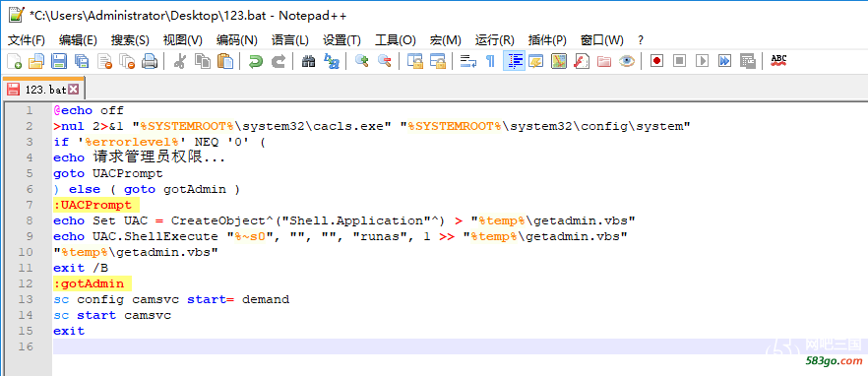This screenshot has width=868, height=376.
Task: Open the 设置(T) menu
Action: click(x=342, y=40)
